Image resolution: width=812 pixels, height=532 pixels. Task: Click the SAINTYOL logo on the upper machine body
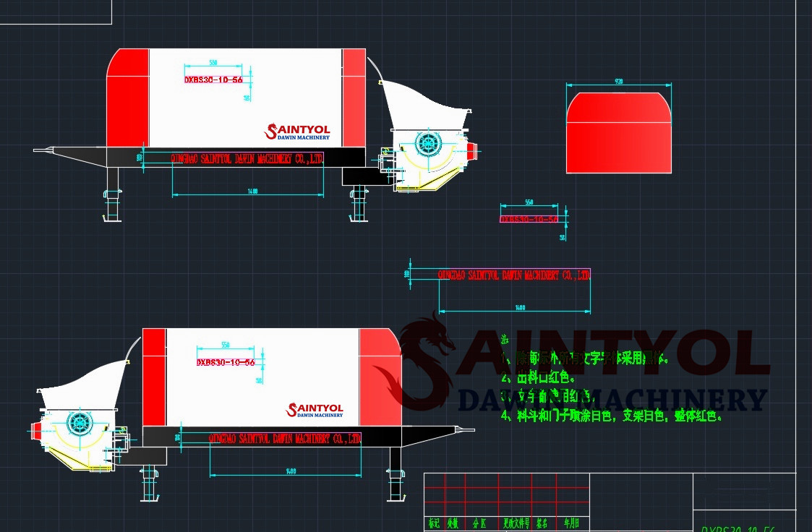pyautogui.click(x=298, y=132)
